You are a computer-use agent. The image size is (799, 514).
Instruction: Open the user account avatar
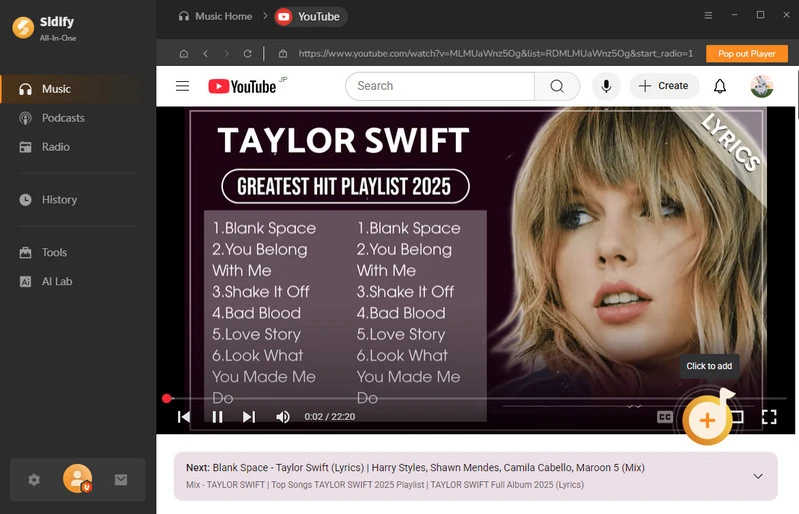77,479
